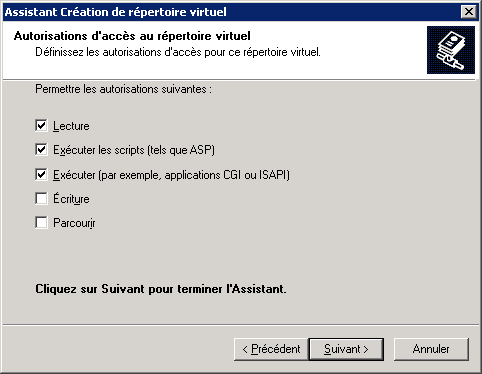The width and height of the screenshot is (482, 374).
Task: Tick the Parcourir checkbox
Action: [x=41, y=223]
